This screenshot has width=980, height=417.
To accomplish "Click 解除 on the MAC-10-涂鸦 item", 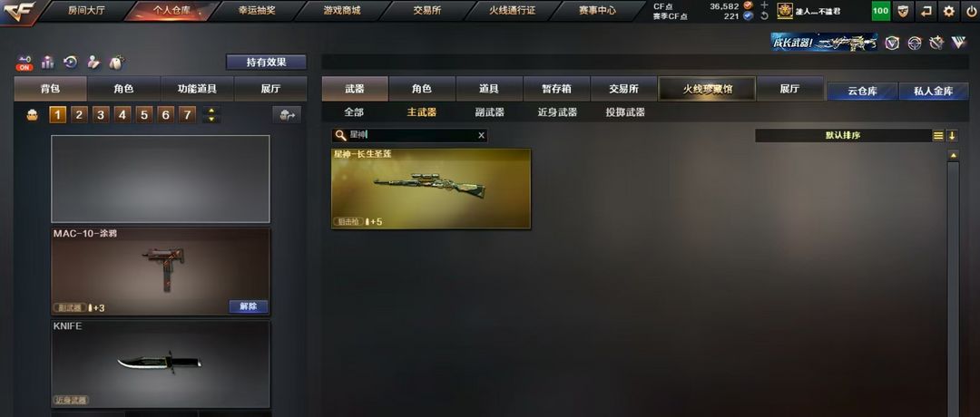I will (248, 306).
